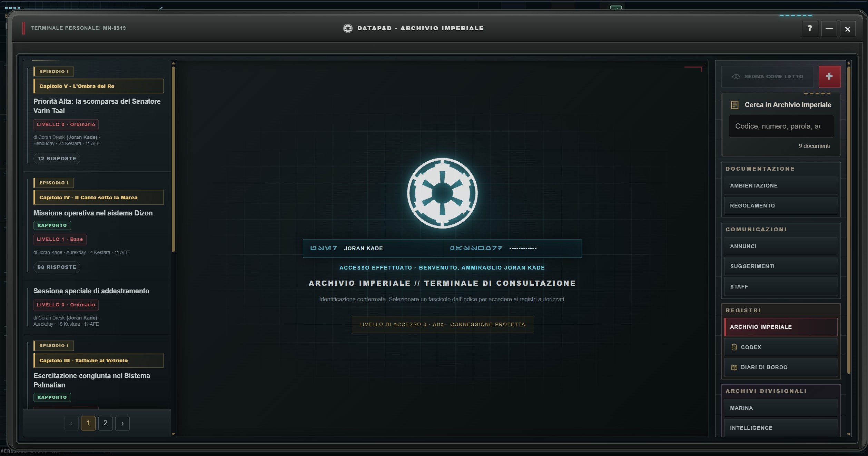Close the Datapad window
This screenshot has height=456, width=868.
coord(847,29)
